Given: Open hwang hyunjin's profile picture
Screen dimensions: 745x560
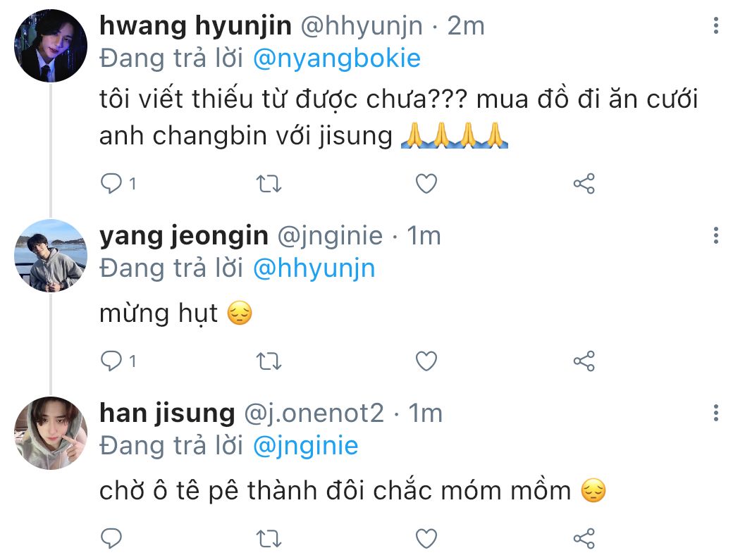Looking at the screenshot, I should pos(51,46).
